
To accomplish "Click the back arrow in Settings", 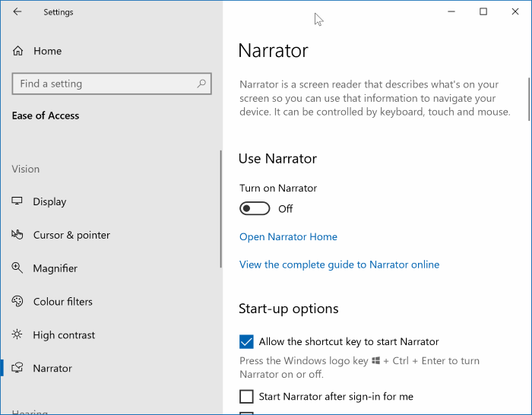I will click(17, 12).
